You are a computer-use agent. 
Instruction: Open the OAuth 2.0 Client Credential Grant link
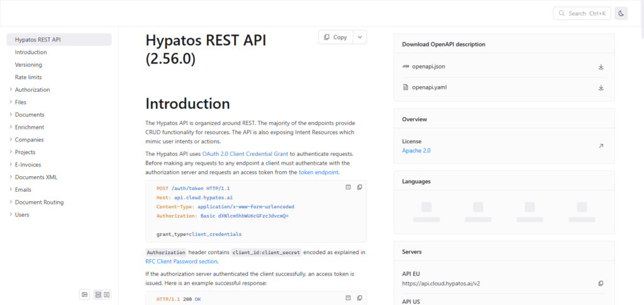245,154
